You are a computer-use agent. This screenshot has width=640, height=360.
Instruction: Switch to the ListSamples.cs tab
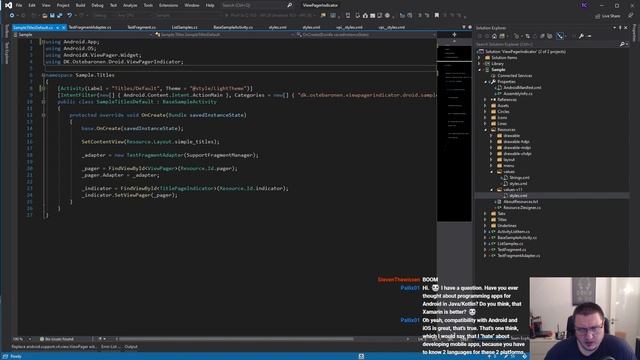pos(184,27)
